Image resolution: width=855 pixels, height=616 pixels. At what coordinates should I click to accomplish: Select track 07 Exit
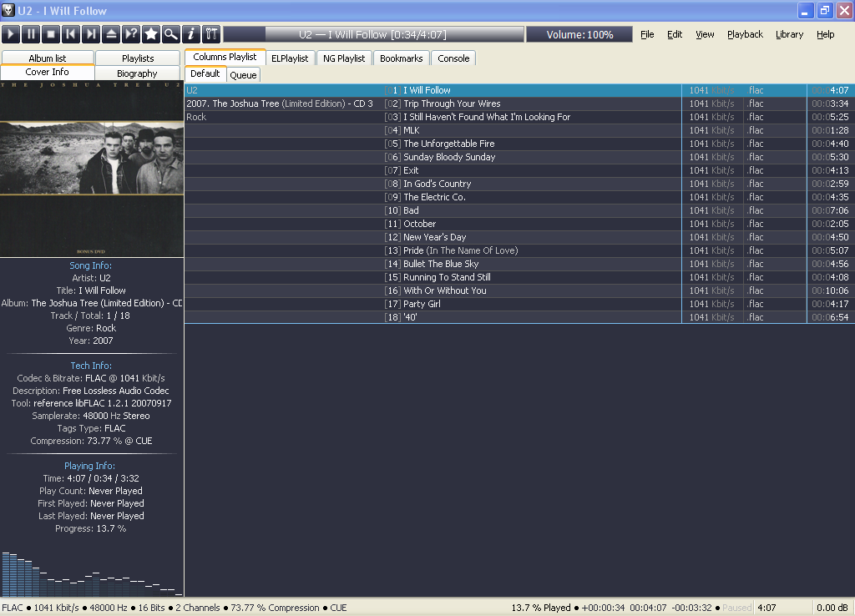pyautogui.click(x=519, y=170)
